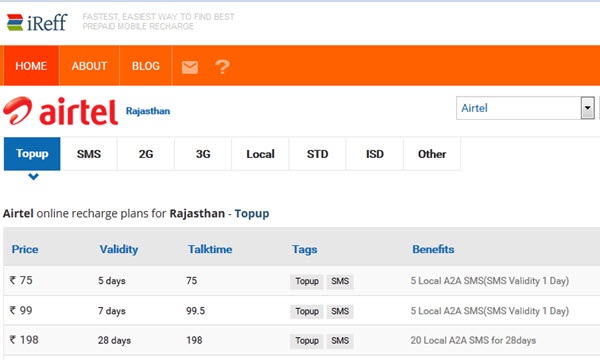Click the Topup link in the heading
This screenshot has height=360, width=600.
click(252, 213)
